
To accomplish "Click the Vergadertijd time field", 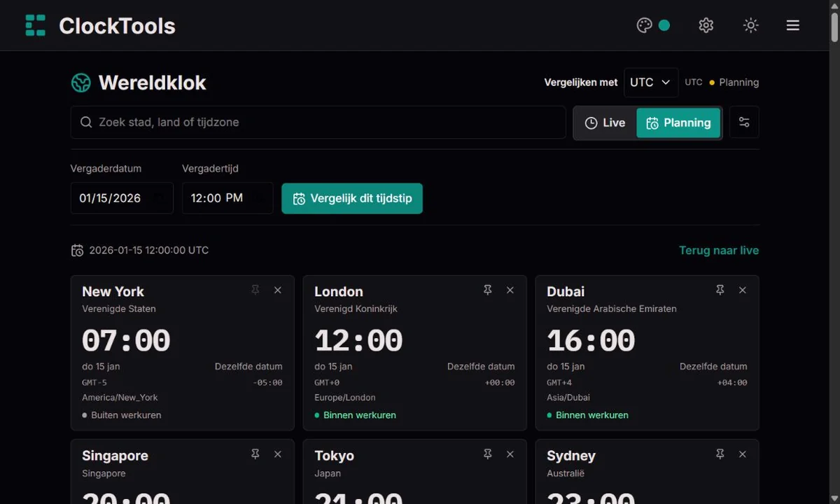I will (227, 198).
